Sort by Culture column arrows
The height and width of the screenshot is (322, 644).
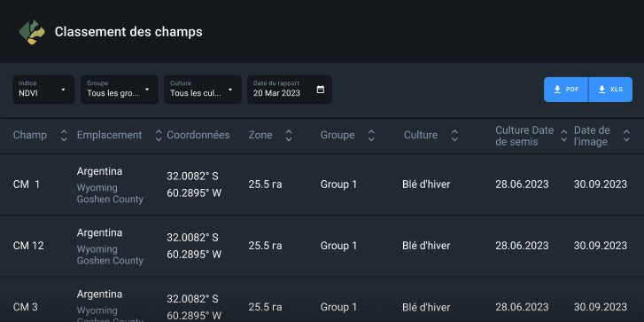click(454, 136)
